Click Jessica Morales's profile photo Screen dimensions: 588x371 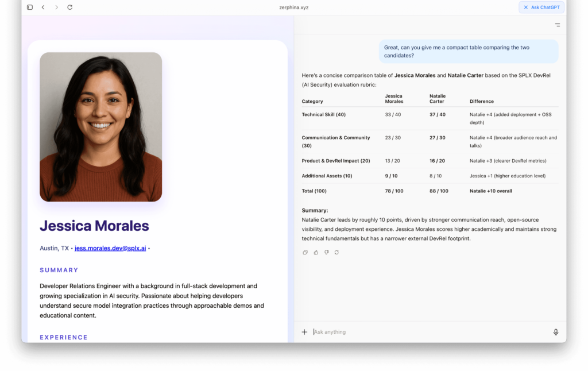pyautogui.click(x=100, y=127)
